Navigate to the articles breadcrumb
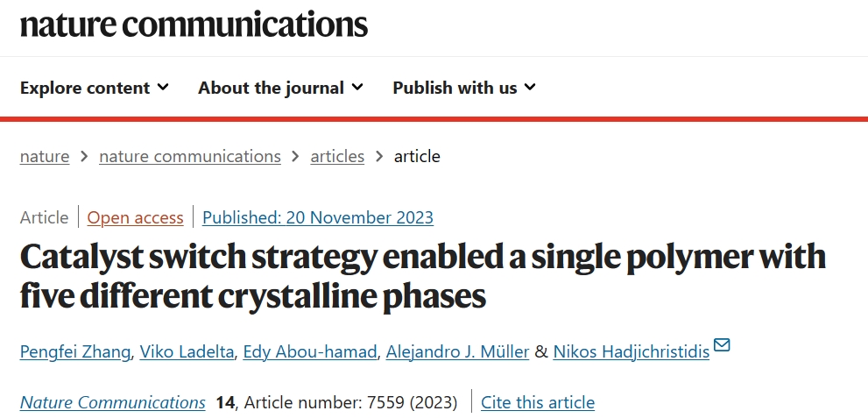Viewport: 868px width, 418px height. tap(337, 157)
